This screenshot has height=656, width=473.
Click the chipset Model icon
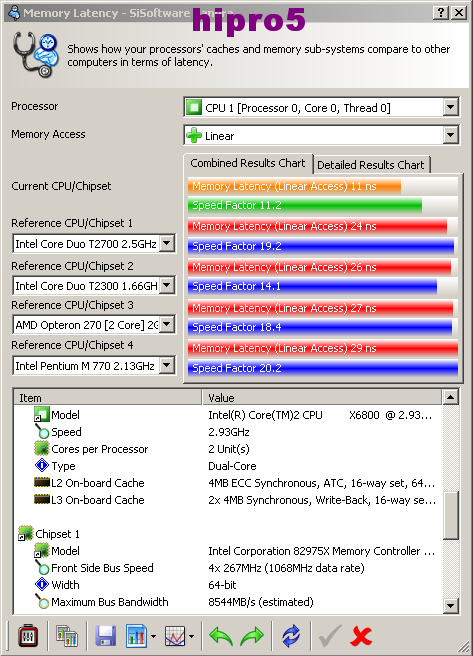click(x=41, y=551)
